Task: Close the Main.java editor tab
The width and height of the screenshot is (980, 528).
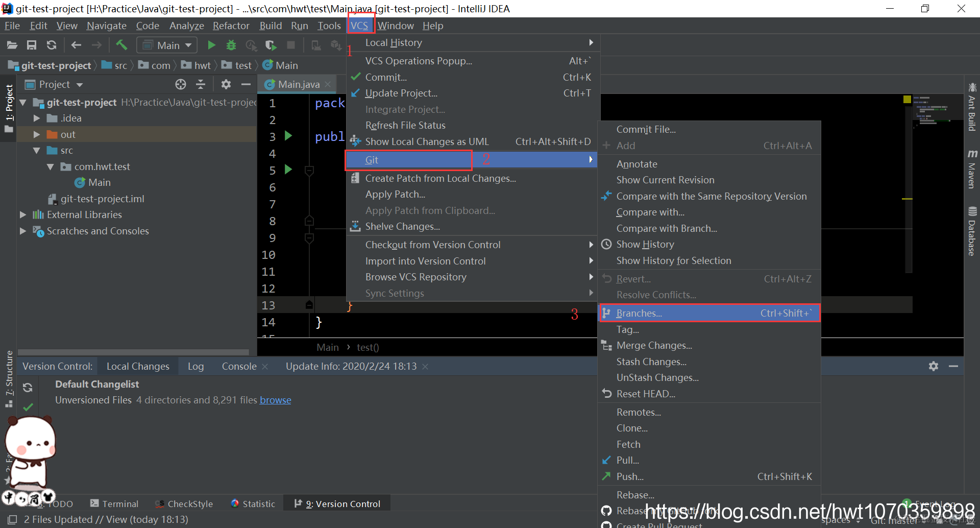Action: pyautogui.click(x=328, y=84)
